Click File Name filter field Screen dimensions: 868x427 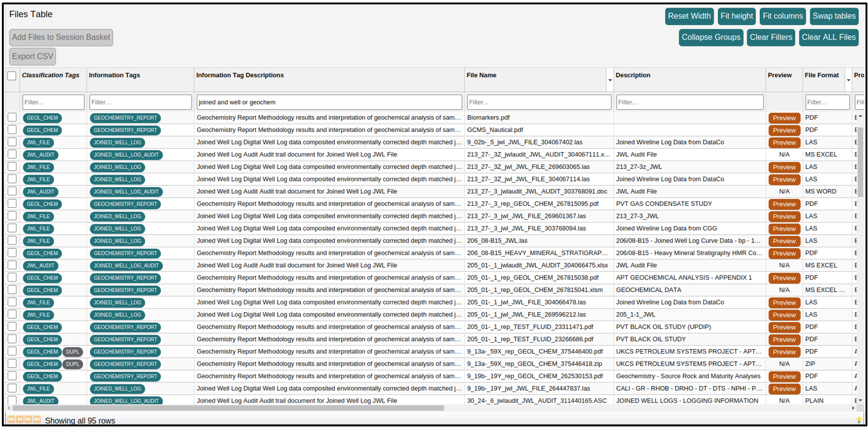click(x=539, y=102)
